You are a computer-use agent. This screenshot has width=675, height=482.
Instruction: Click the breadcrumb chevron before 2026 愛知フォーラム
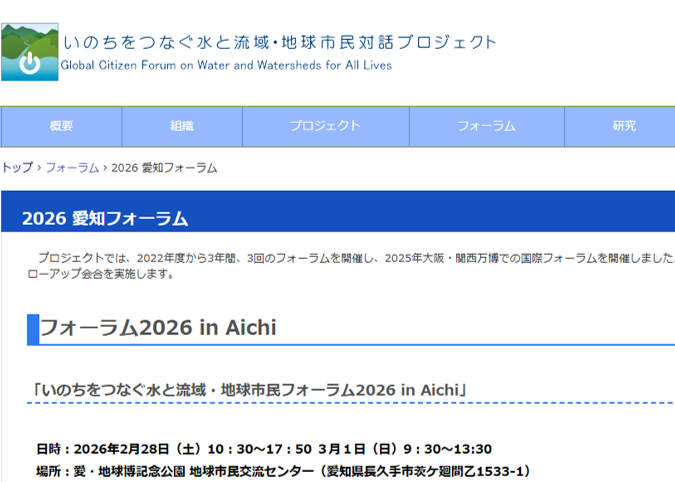click(x=105, y=168)
